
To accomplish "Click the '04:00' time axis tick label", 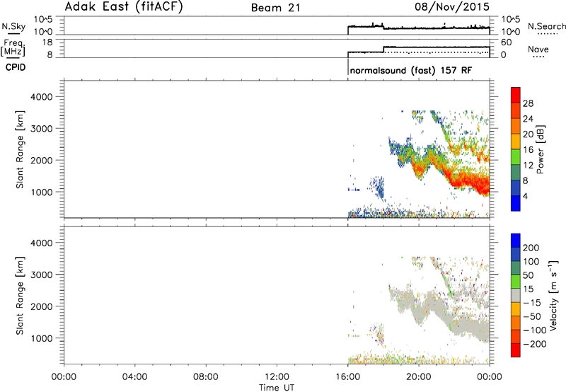I will [x=134, y=377].
